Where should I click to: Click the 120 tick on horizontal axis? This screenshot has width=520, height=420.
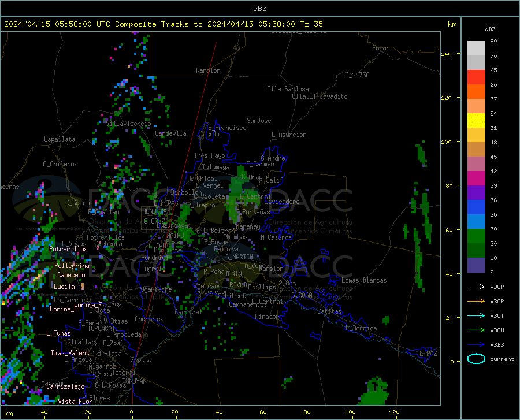tap(394, 412)
